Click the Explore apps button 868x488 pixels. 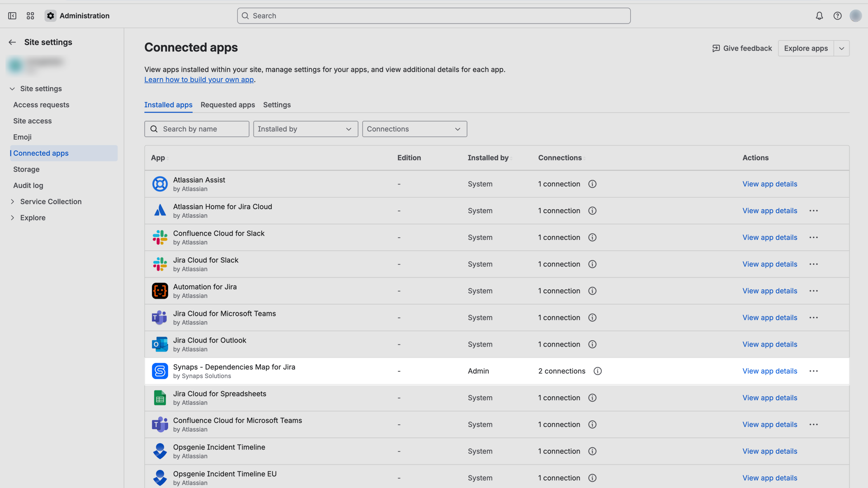[806, 48]
